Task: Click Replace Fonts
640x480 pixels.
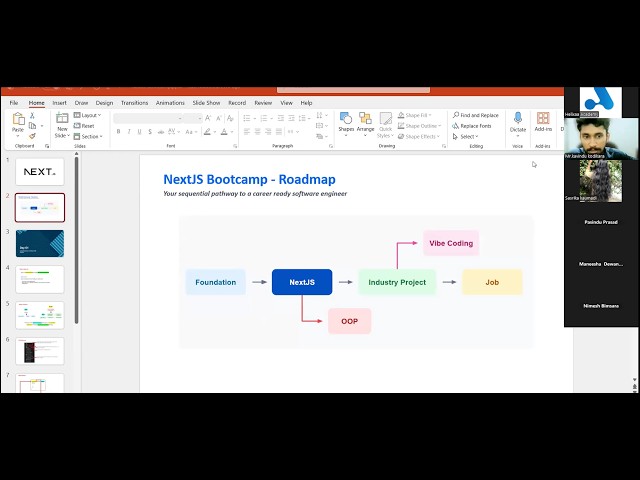Action: 472,126
